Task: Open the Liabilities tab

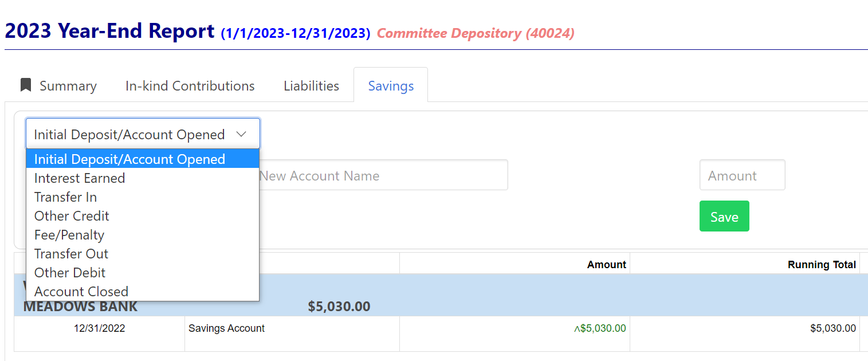Action: coord(311,86)
